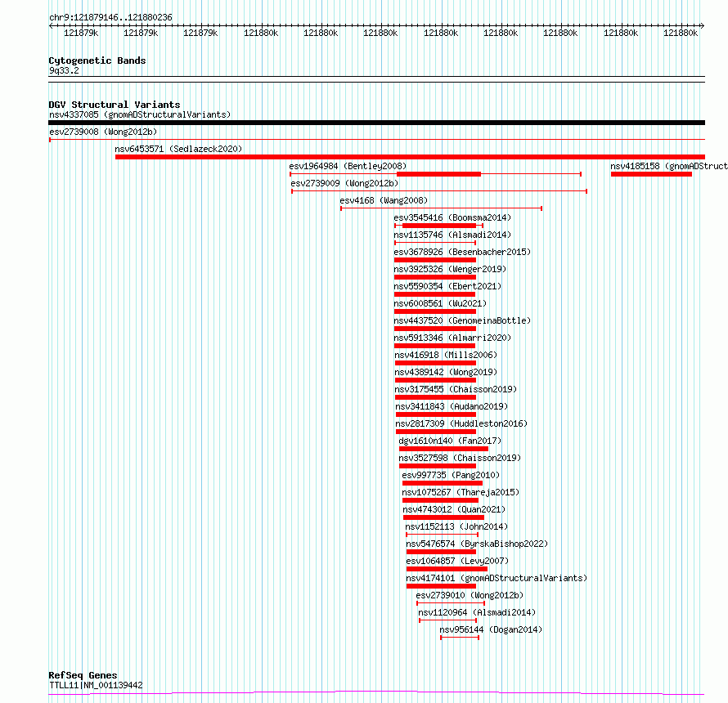This screenshot has width=728, height=703.
Task: Click nsv3527598 (Chaisson2019) label
Action: pyautogui.click(x=460, y=458)
